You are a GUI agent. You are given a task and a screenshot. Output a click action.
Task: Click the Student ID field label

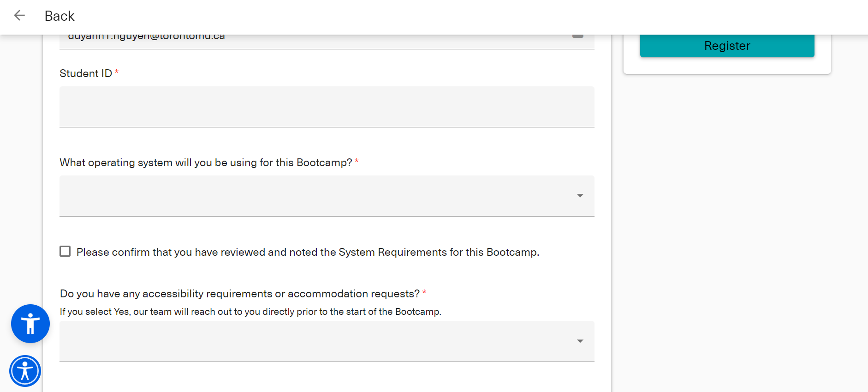pyautogui.click(x=86, y=73)
